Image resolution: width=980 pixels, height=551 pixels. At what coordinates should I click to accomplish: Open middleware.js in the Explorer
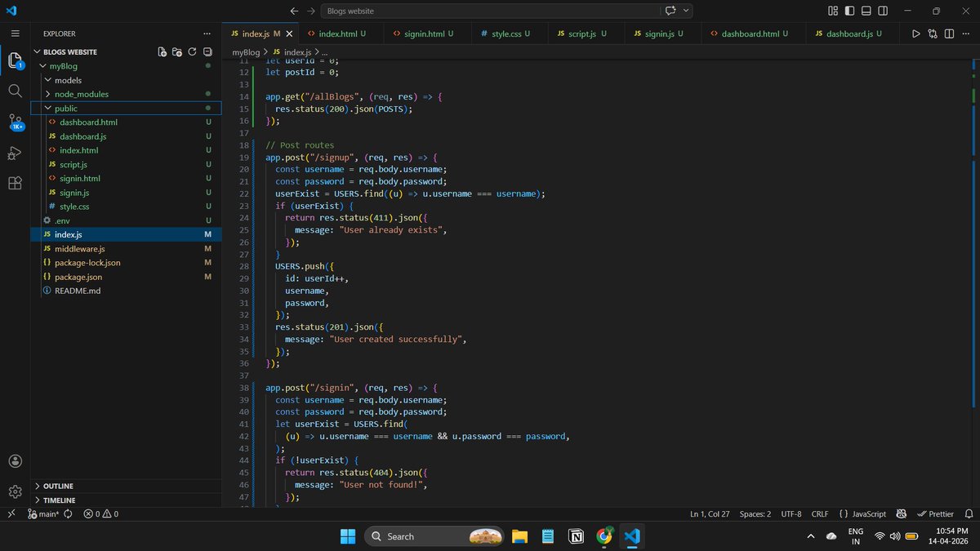click(x=125, y=248)
